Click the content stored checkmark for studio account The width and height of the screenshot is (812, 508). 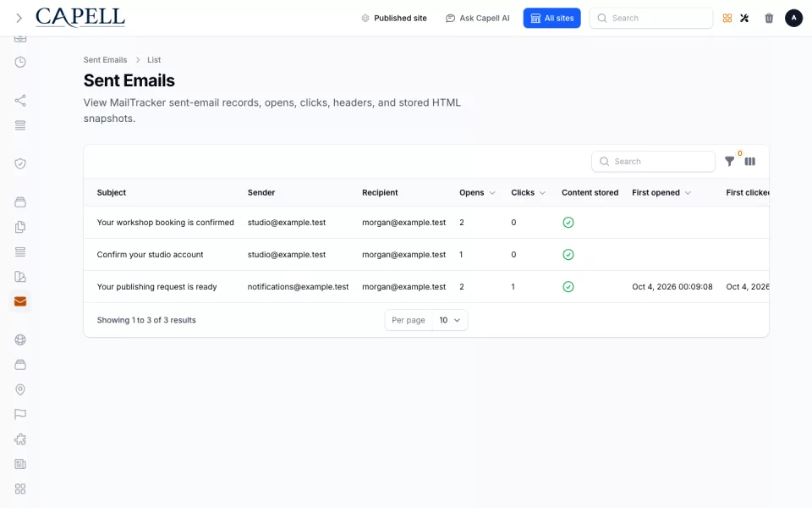point(568,255)
